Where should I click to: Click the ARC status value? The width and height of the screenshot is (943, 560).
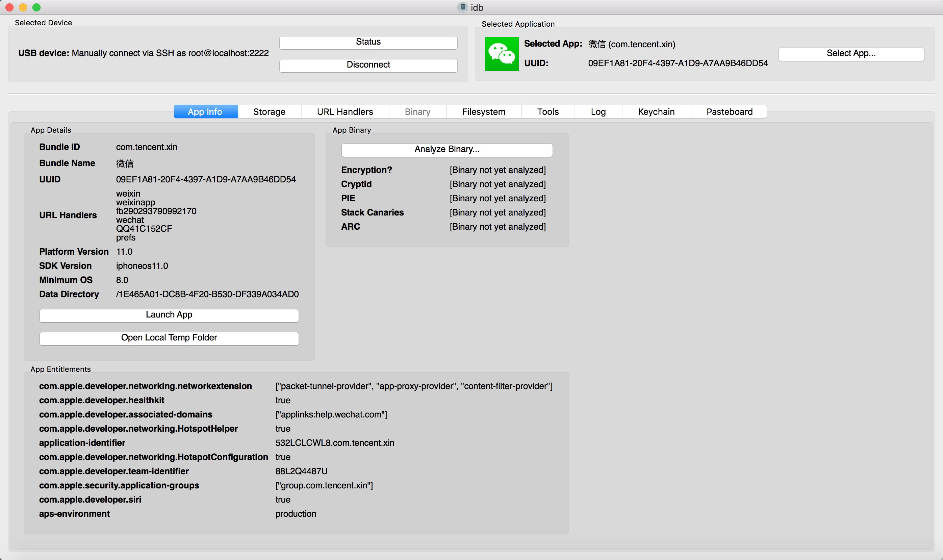(498, 227)
